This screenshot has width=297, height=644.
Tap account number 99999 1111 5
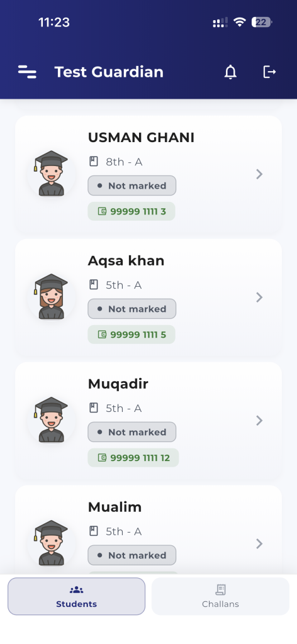click(138, 335)
